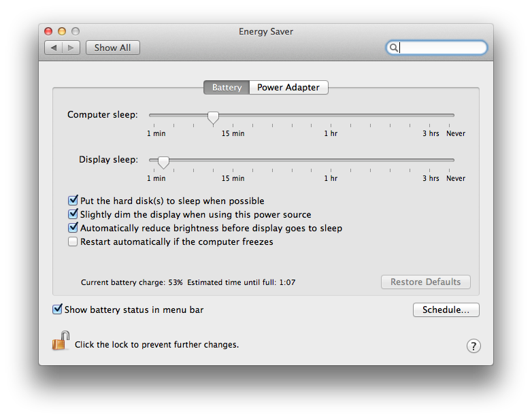Viewport: 532px width, 419px height.
Task: Click the Display sleep: label
Action: 109,159
